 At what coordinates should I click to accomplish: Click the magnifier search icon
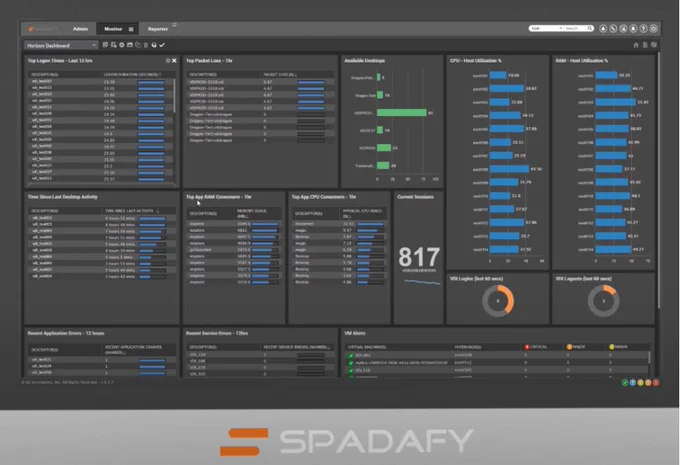[590, 28]
